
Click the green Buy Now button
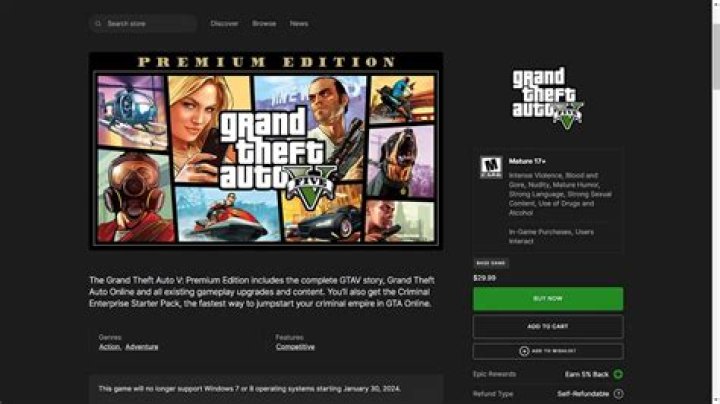(x=548, y=299)
